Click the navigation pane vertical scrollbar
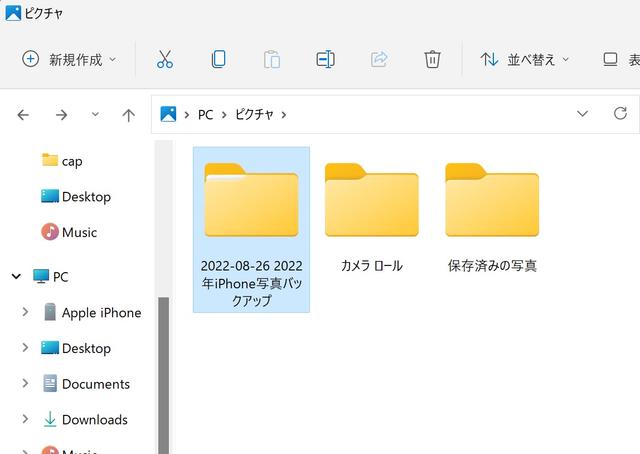 point(164,375)
